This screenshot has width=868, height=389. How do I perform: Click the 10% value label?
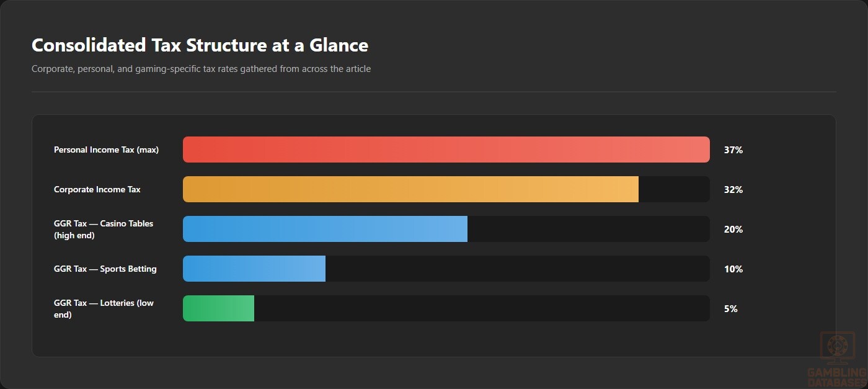(x=733, y=269)
